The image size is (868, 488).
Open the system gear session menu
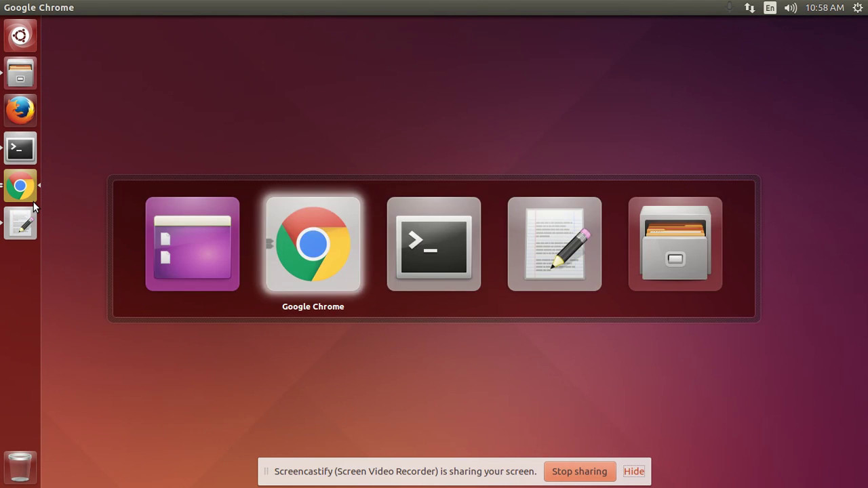[x=857, y=7]
